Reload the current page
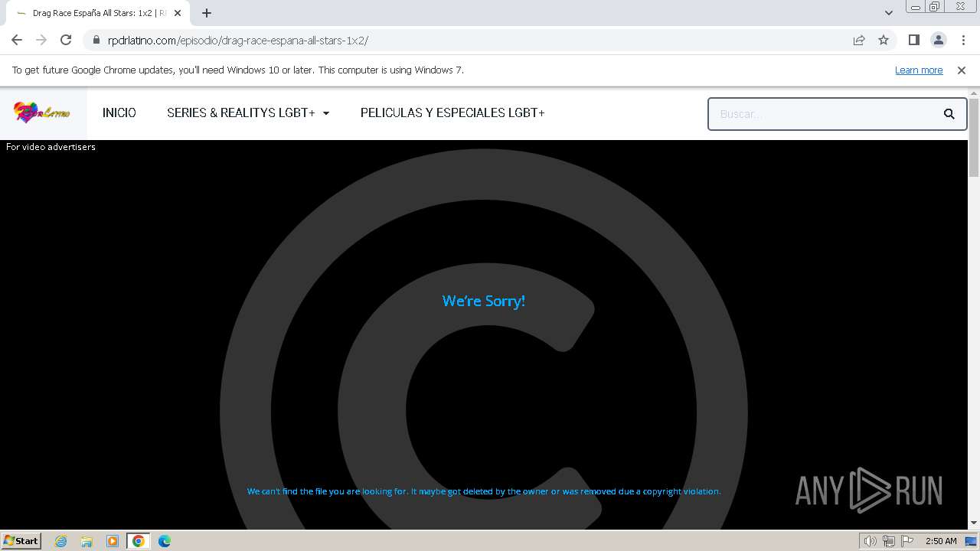The image size is (980, 551). pos(66,40)
